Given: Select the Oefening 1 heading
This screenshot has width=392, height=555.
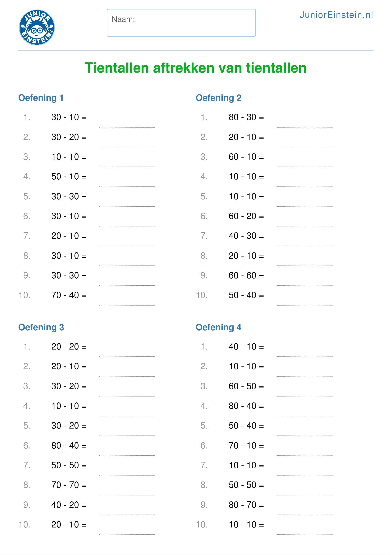Looking at the screenshot, I should pyautogui.click(x=41, y=98).
